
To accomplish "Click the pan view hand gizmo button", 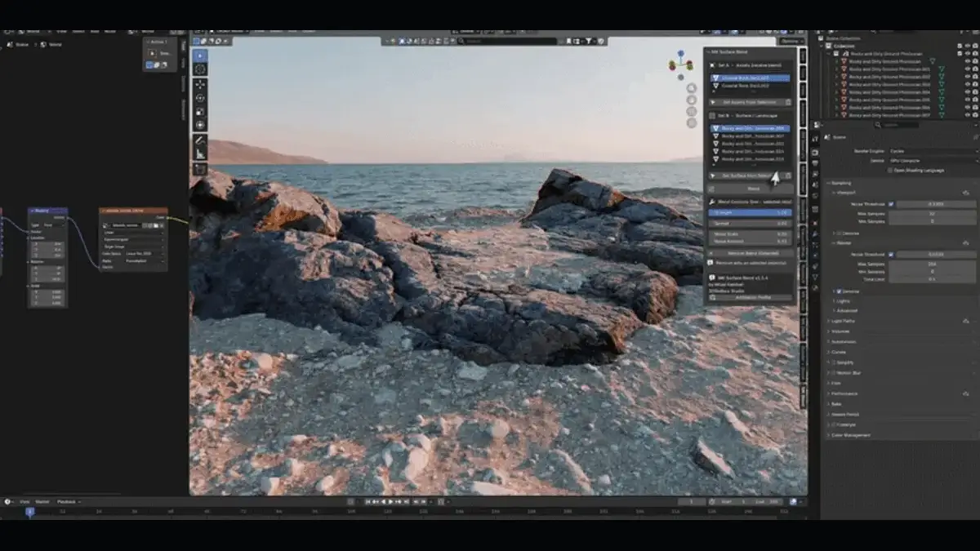I will [x=692, y=98].
